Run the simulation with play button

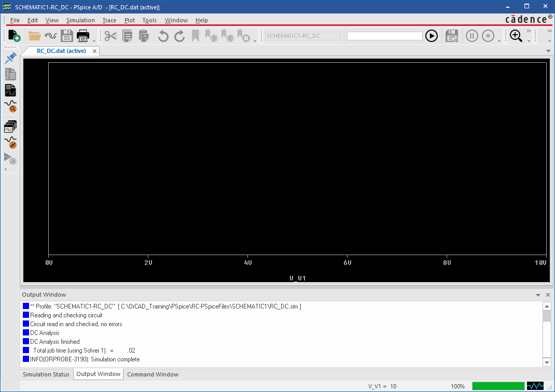click(x=432, y=36)
